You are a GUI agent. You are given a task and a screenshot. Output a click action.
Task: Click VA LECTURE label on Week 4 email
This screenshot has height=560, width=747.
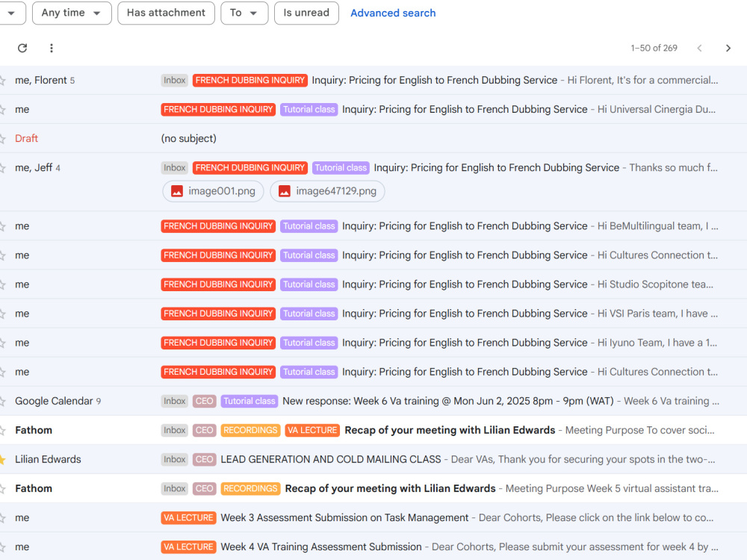[x=189, y=547]
